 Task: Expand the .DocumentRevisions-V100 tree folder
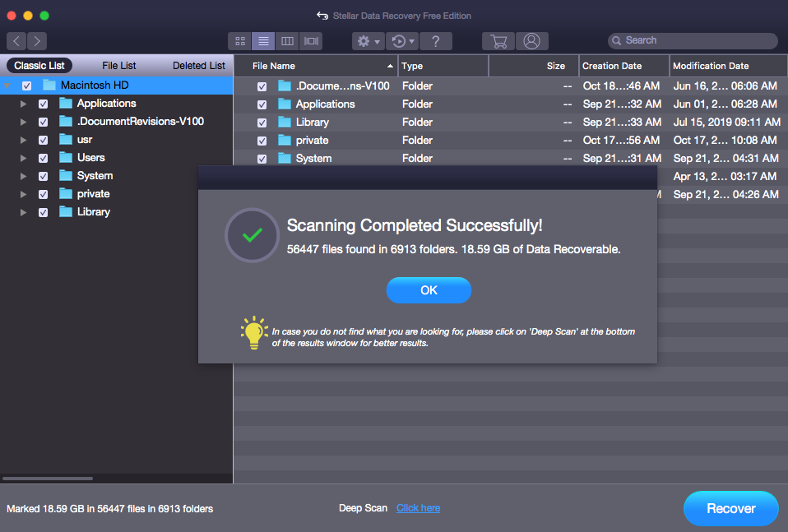point(23,122)
